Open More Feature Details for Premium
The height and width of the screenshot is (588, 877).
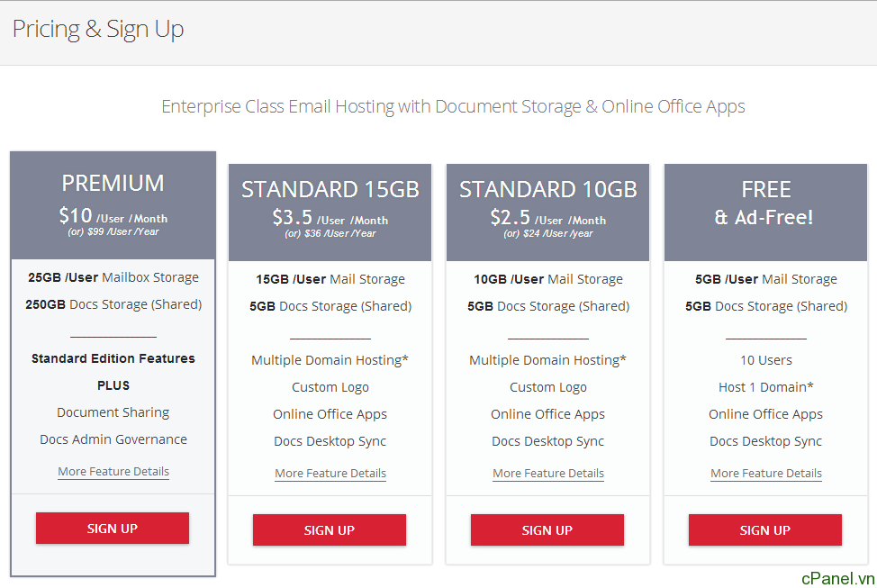(x=113, y=472)
